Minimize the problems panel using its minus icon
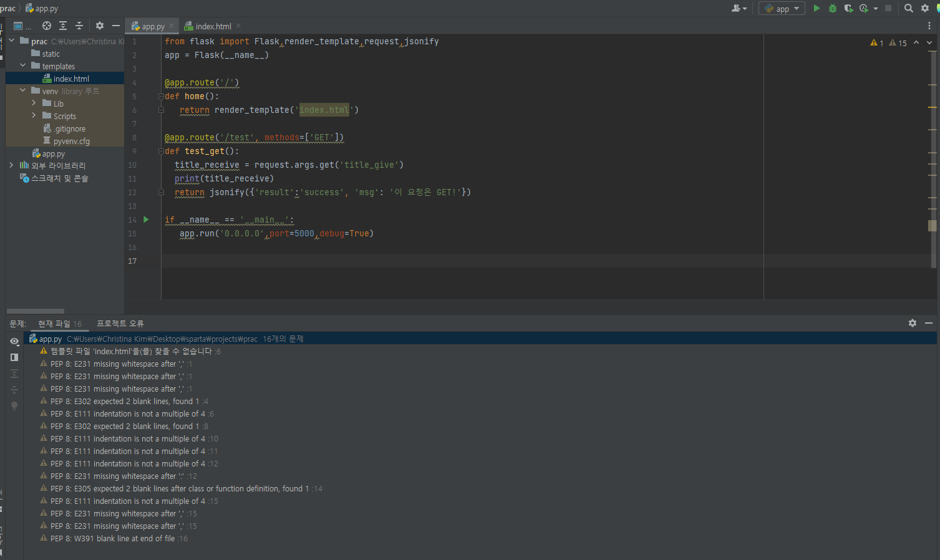Screen dimensions: 940x560 [x=929, y=323]
